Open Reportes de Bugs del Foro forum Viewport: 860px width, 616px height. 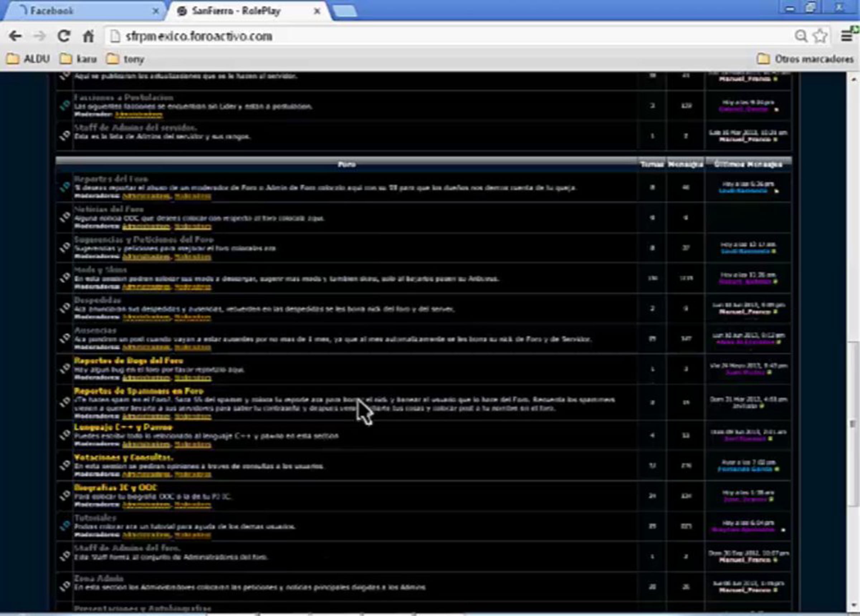[128, 361]
